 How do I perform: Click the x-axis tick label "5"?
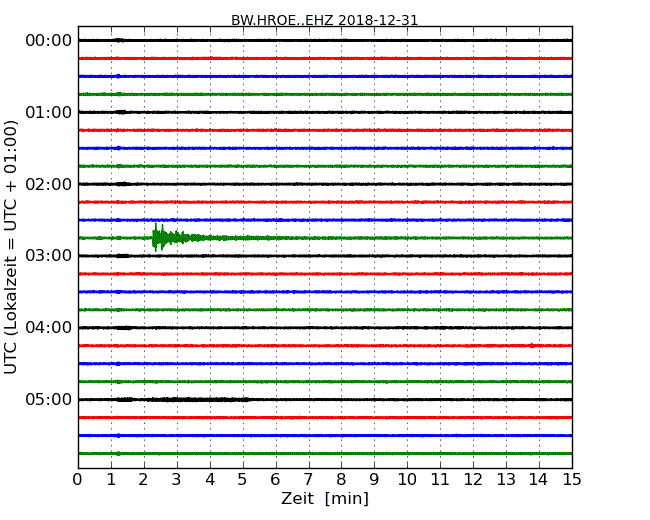242,480
